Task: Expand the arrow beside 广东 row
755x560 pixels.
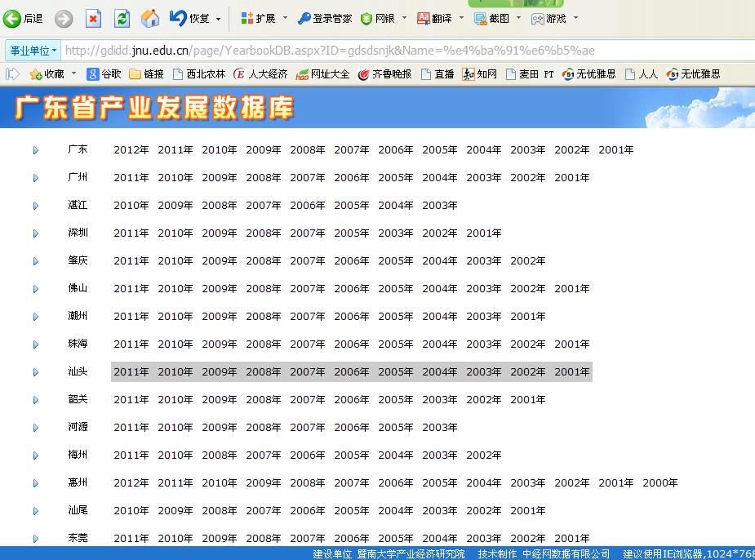Action: coord(36,150)
